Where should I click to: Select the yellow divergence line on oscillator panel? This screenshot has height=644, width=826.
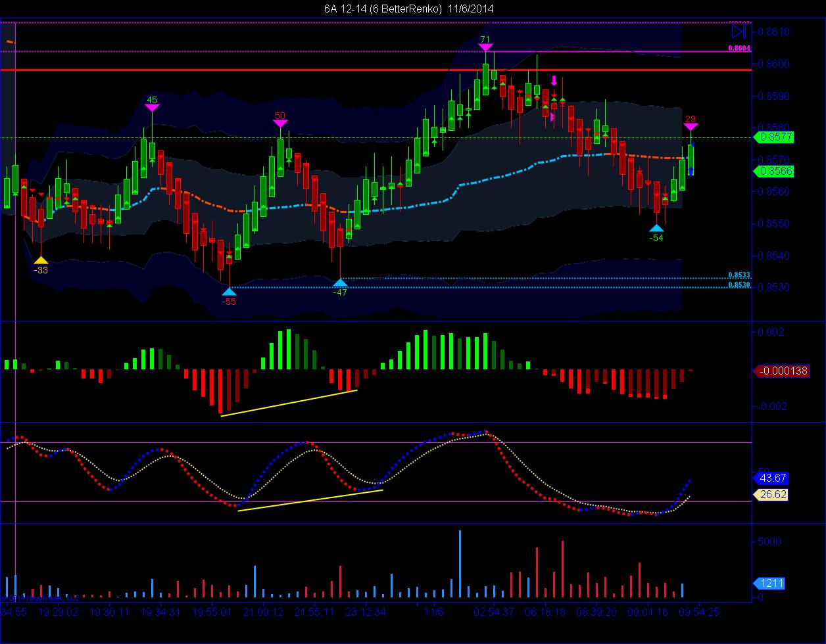(x=310, y=500)
